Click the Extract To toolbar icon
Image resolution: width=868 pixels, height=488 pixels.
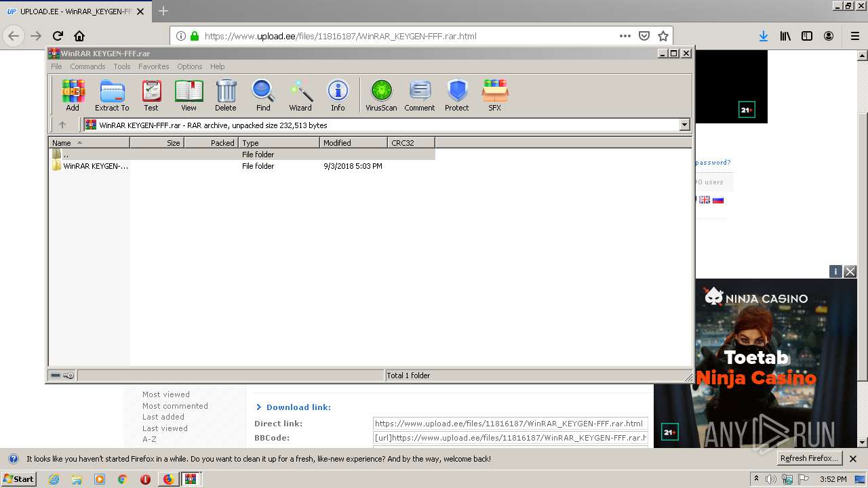112,96
